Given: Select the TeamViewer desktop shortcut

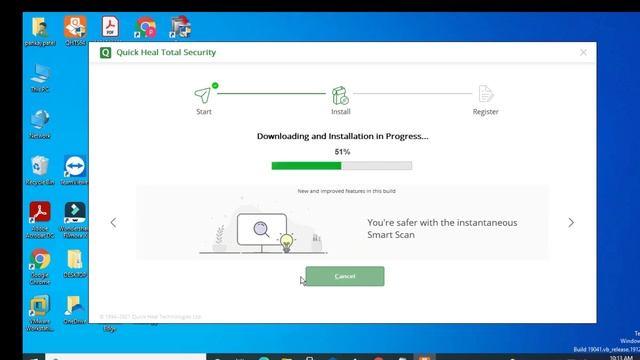Looking at the screenshot, I should pos(75,171).
